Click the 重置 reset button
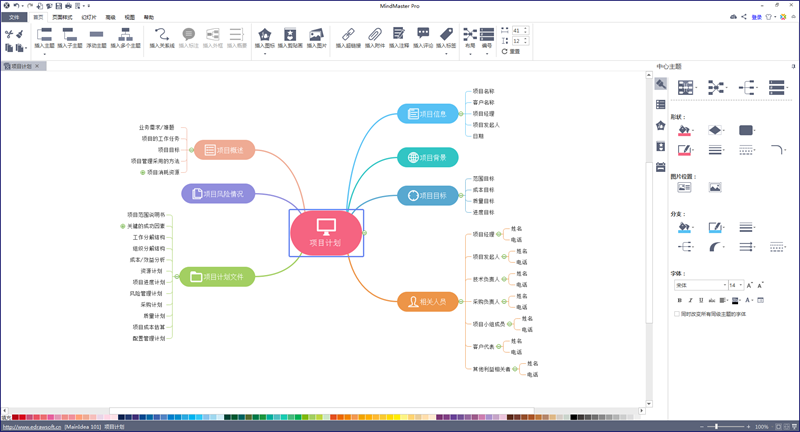800x432 pixels. pos(515,51)
